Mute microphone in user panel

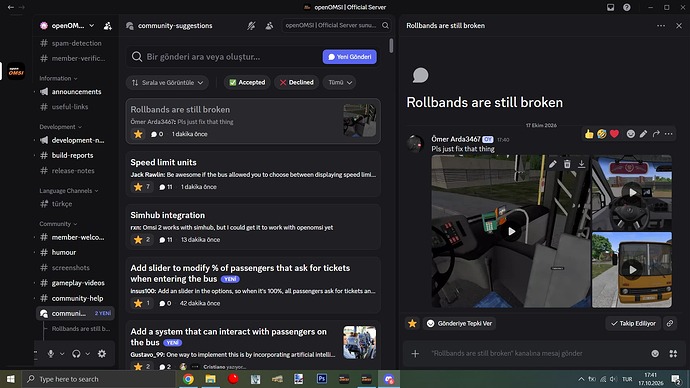pyautogui.click(x=51, y=354)
